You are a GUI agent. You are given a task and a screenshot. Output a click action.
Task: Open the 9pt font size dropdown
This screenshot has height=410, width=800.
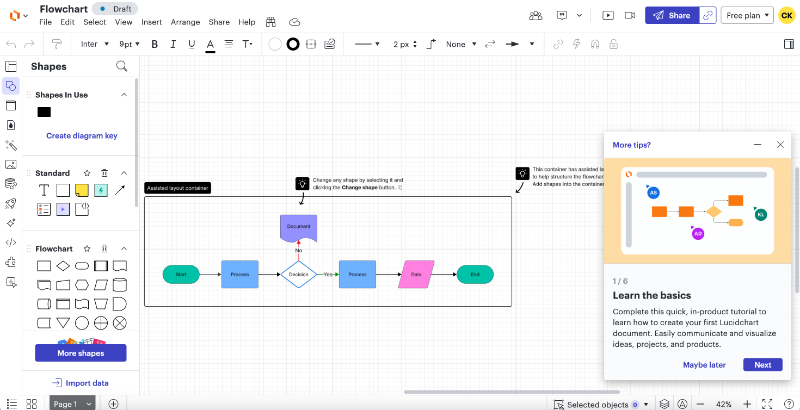tap(129, 44)
